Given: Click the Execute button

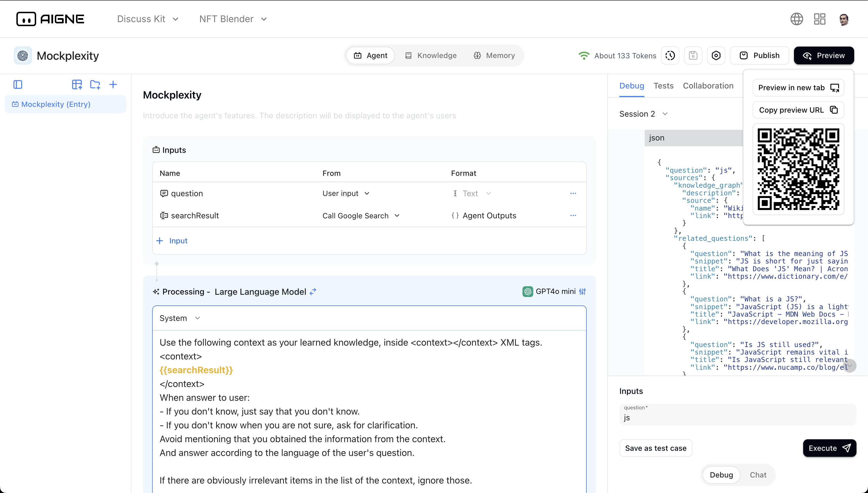Looking at the screenshot, I should click(x=829, y=448).
